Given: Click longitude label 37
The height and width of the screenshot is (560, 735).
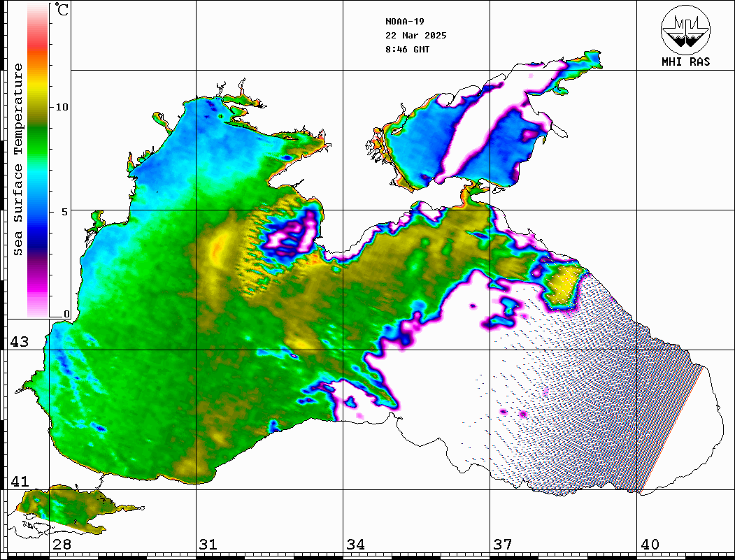Looking at the screenshot, I should (x=503, y=545).
